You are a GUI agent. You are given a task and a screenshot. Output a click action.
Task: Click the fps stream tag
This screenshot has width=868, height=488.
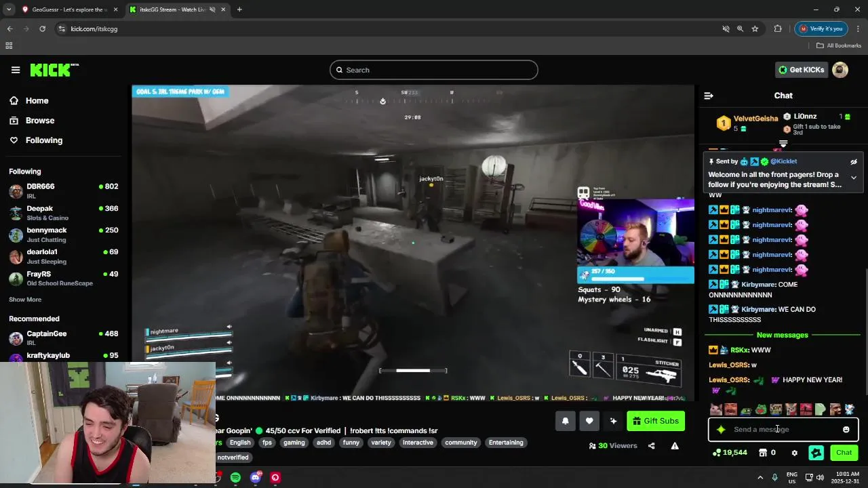tap(267, 443)
